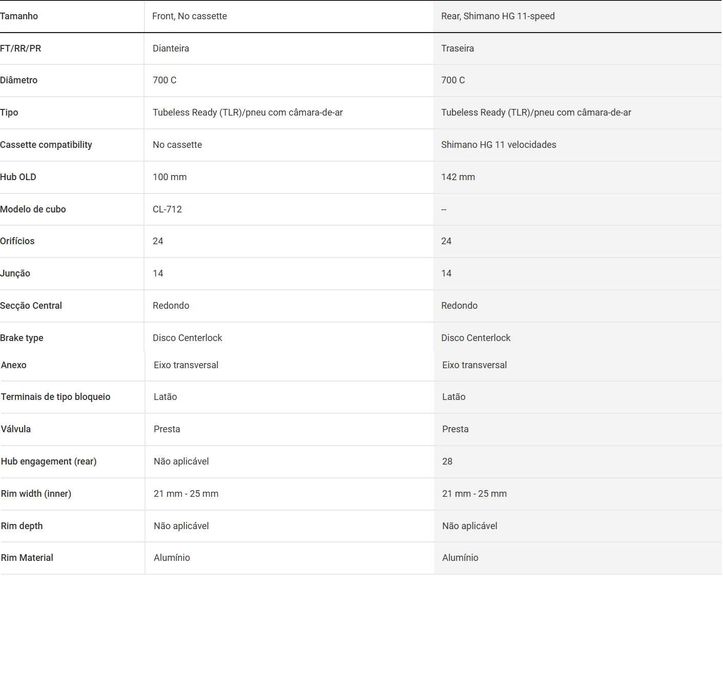Select the "Orifícios" row label

coord(17,241)
